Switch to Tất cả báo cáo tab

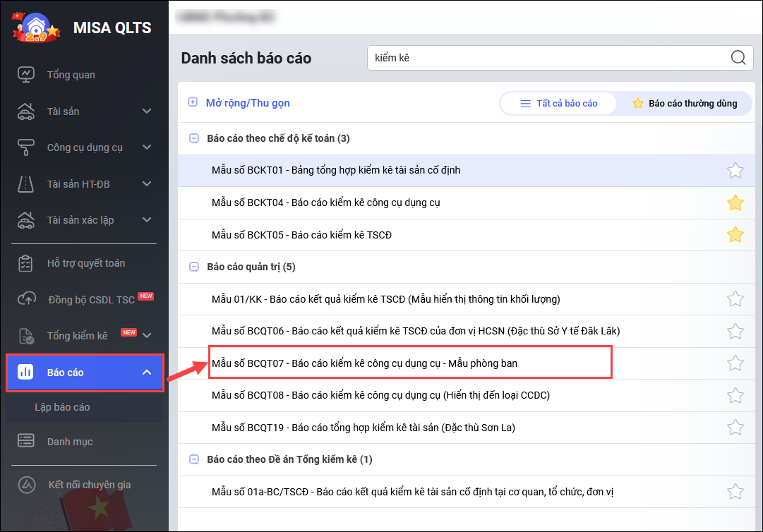[x=558, y=103]
